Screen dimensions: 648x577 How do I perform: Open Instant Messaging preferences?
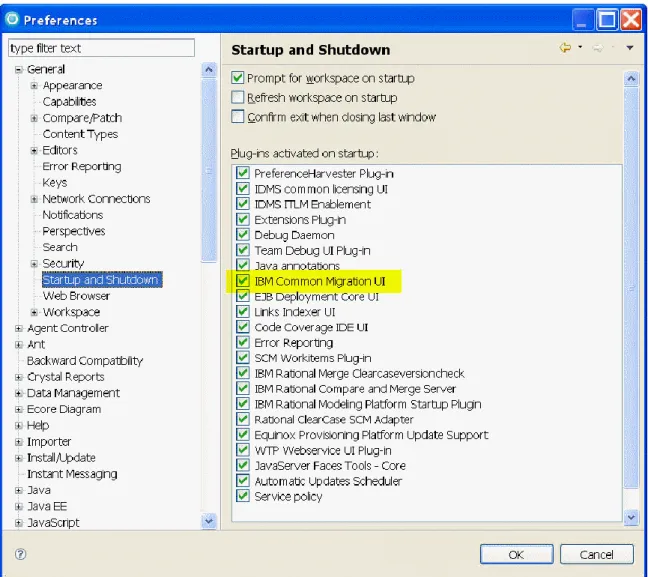[x=72, y=474]
